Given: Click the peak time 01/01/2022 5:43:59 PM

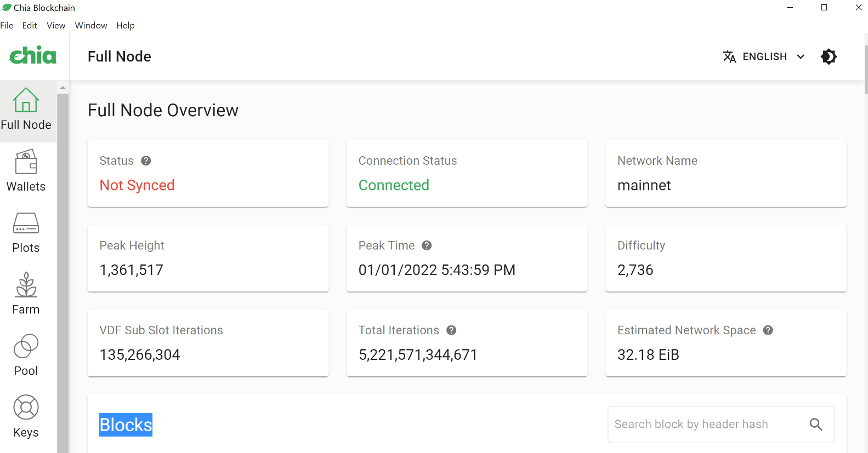Looking at the screenshot, I should point(437,270).
